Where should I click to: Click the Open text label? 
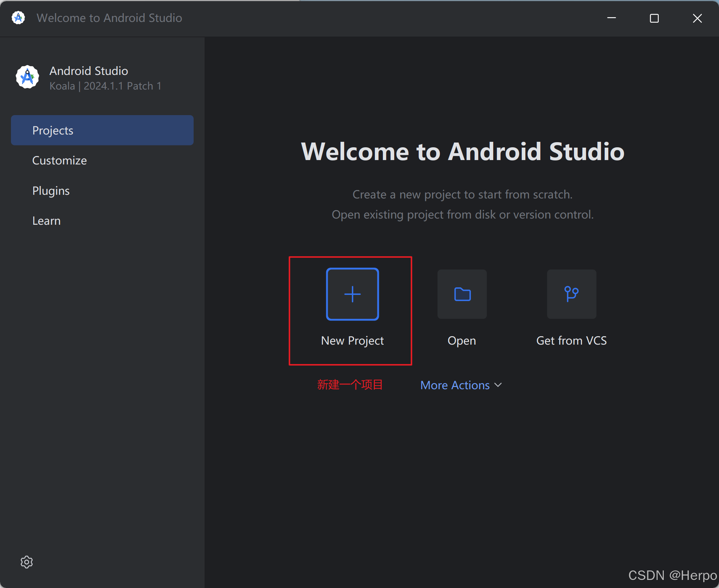(462, 341)
